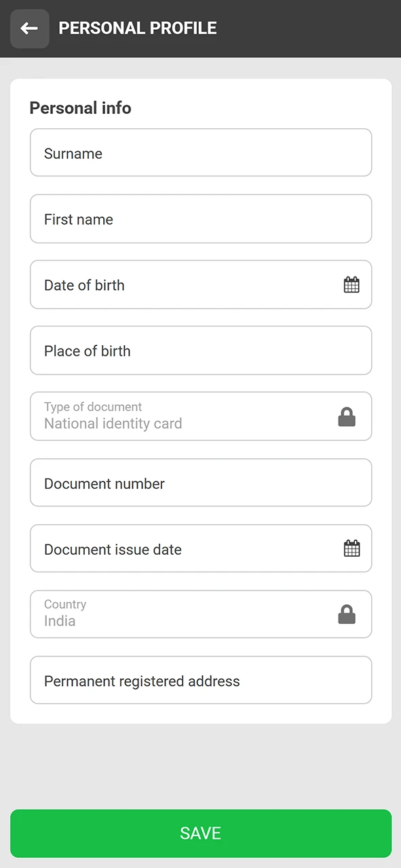Click the lock icon on Type of document

[x=347, y=416]
